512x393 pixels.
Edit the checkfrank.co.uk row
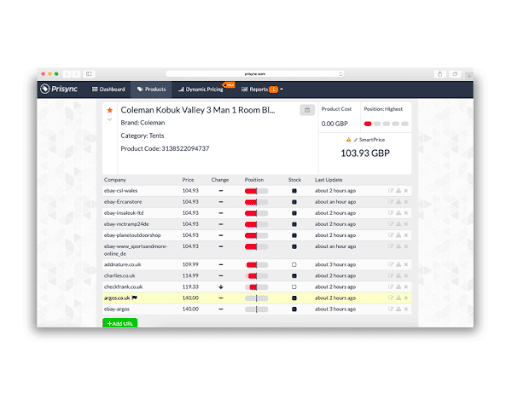coord(391,287)
